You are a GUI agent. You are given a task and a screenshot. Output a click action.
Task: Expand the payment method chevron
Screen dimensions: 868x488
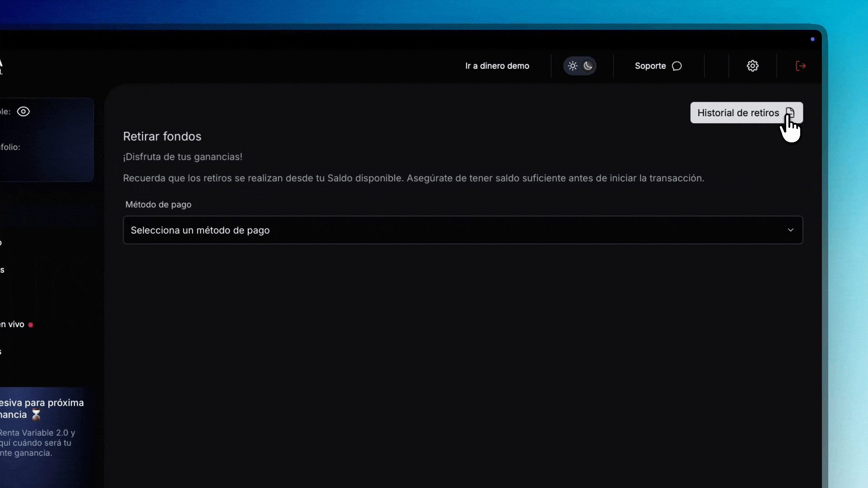point(791,230)
